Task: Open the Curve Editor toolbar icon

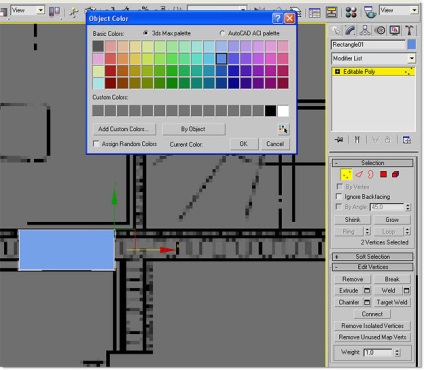Action: click(x=314, y=13)
